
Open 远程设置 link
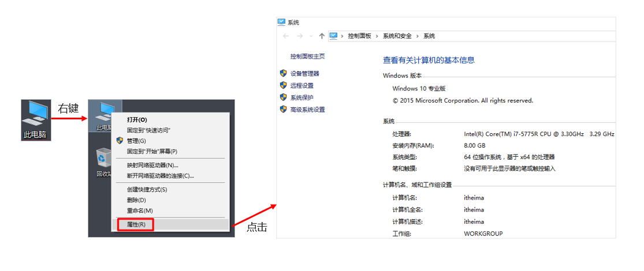click(x=302, y=86)
